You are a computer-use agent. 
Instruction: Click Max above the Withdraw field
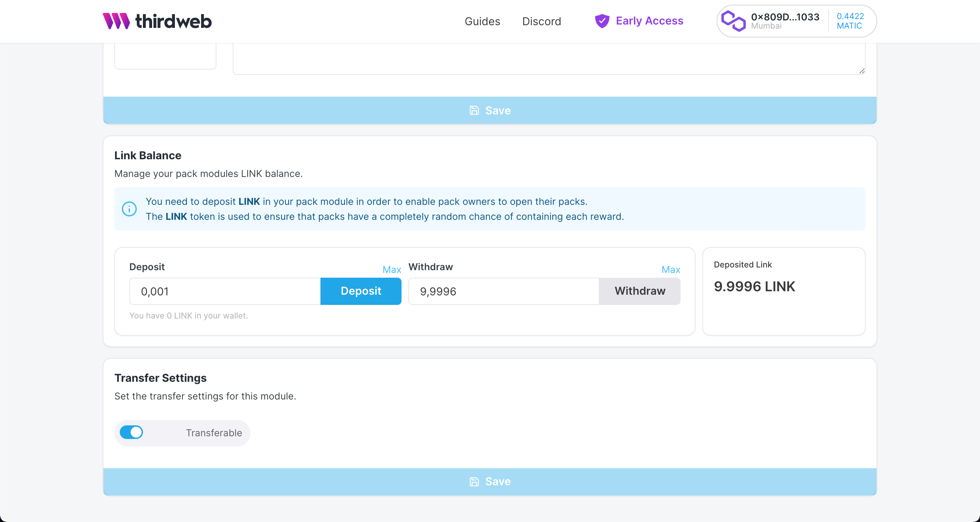670,270
